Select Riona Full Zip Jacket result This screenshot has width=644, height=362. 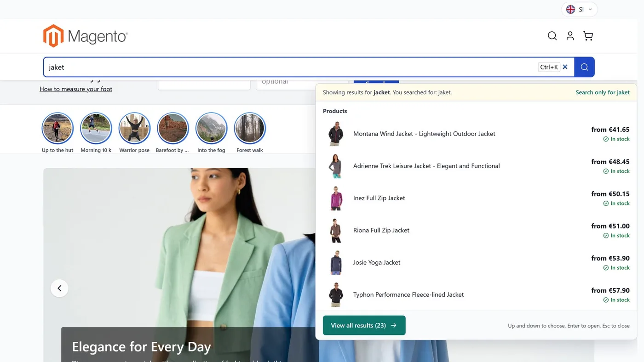click(476, 230)
